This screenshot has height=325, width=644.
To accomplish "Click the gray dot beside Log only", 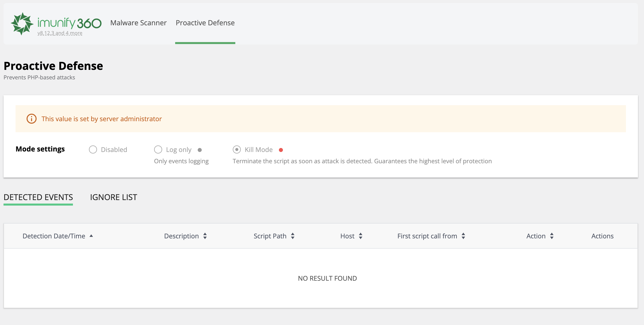I will [200, 150].
